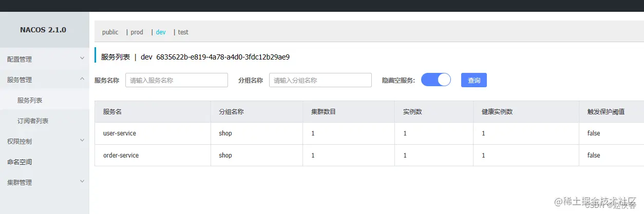Viewport: 644px width, 214px height.
Task: Click the namespace ID 6835622b-e819-4a78-a4d0-3fdc12b29ae9
Action: point(223,57)
